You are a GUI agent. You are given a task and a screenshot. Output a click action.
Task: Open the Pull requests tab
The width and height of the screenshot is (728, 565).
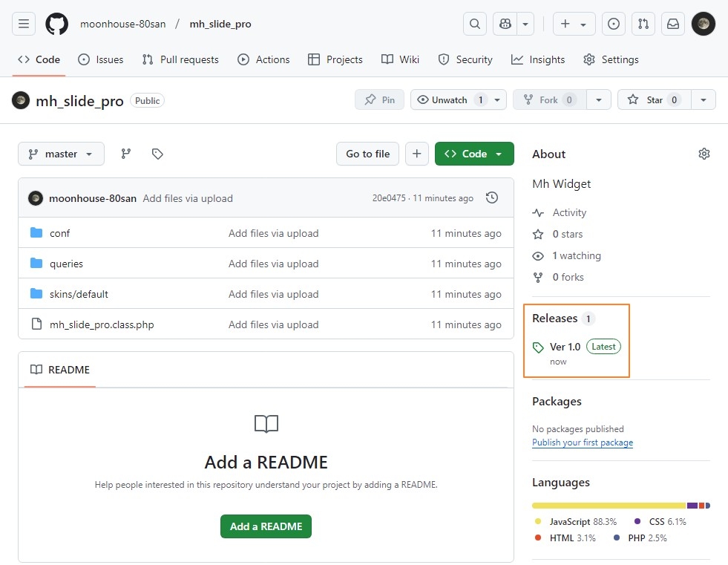(180, 59)
